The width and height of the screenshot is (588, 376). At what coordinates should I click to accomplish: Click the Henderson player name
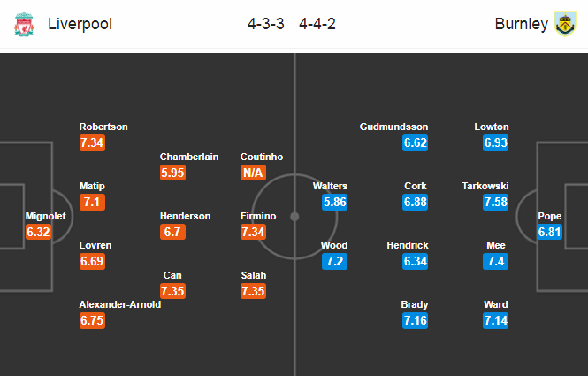tap(186, 216)
